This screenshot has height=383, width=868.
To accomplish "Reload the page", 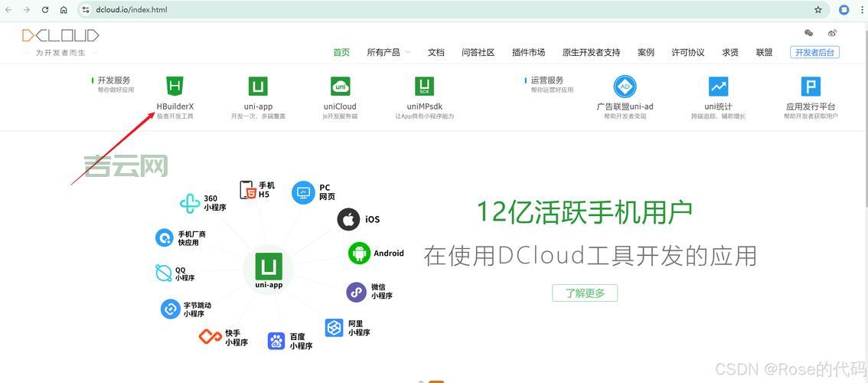I will coord(45,10).
